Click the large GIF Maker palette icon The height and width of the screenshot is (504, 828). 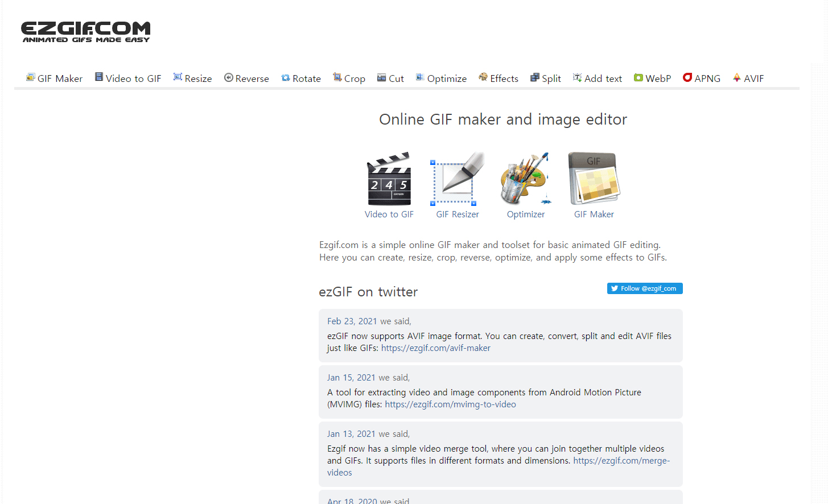(x=594, y=179)
